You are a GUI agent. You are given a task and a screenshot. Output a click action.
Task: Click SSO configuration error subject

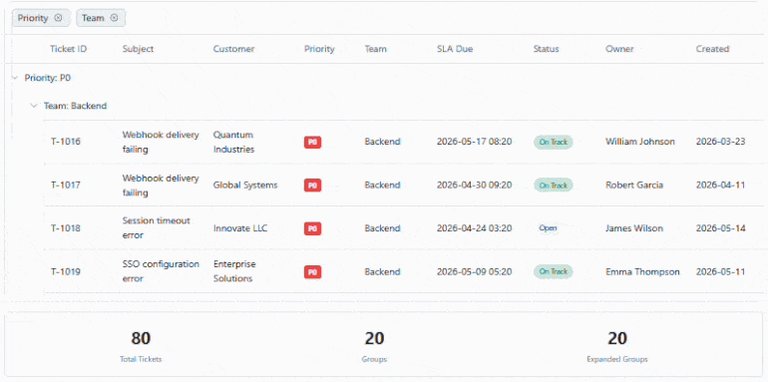click(x=161, y=271)
